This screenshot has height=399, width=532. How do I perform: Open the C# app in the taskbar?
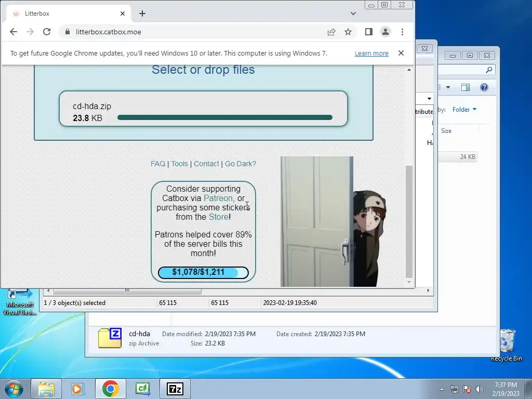point(142,389)
